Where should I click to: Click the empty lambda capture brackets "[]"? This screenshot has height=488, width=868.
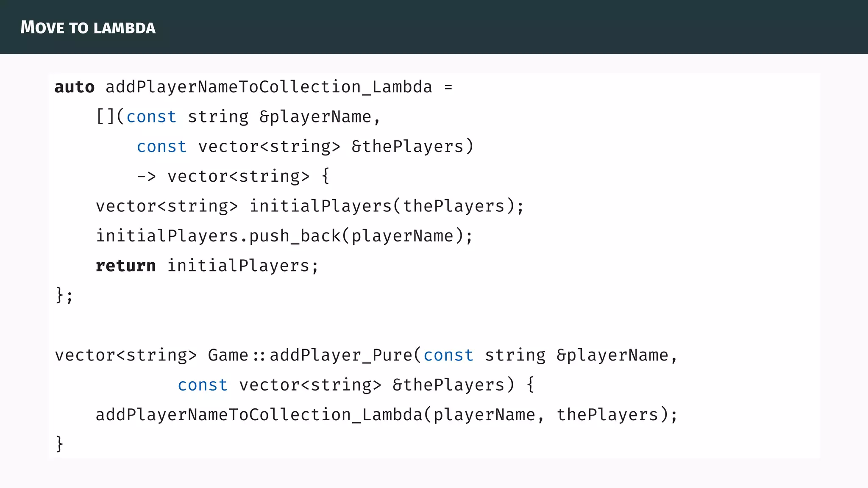click(x=106, y=117)
